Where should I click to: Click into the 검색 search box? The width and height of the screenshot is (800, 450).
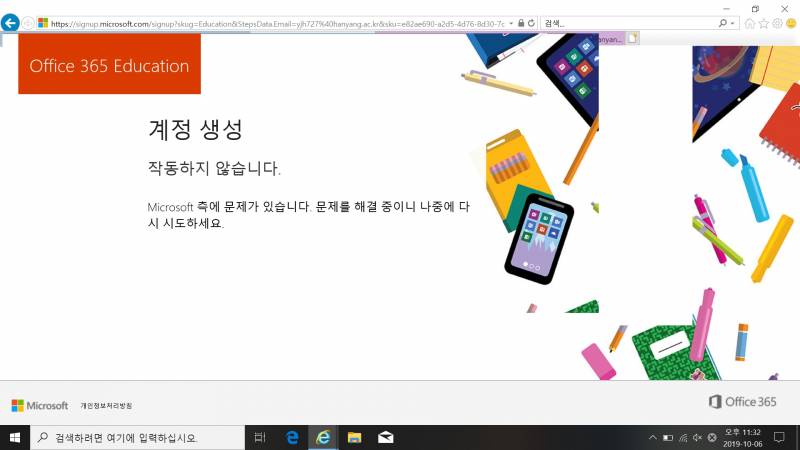630,23
